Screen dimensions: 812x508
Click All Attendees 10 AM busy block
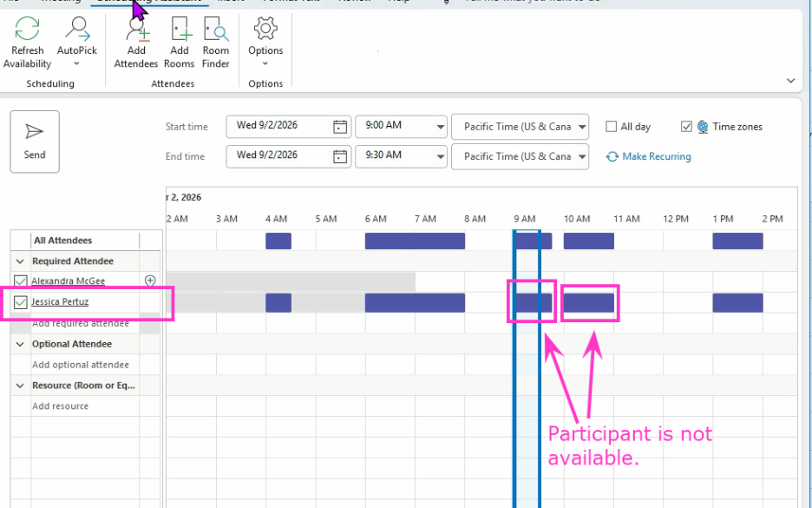(589, 241)
